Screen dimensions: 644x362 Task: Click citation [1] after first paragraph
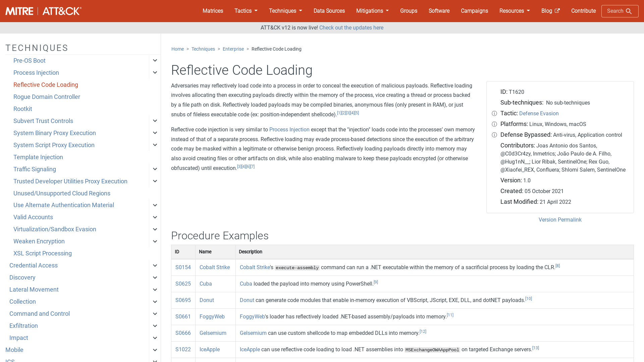339,113
